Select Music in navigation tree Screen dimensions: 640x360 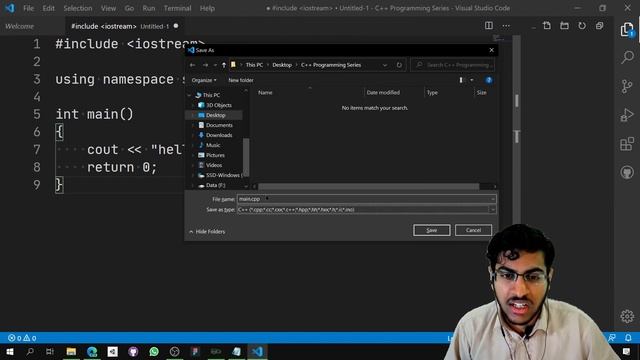pyautogui.click(x=213, y=145)
